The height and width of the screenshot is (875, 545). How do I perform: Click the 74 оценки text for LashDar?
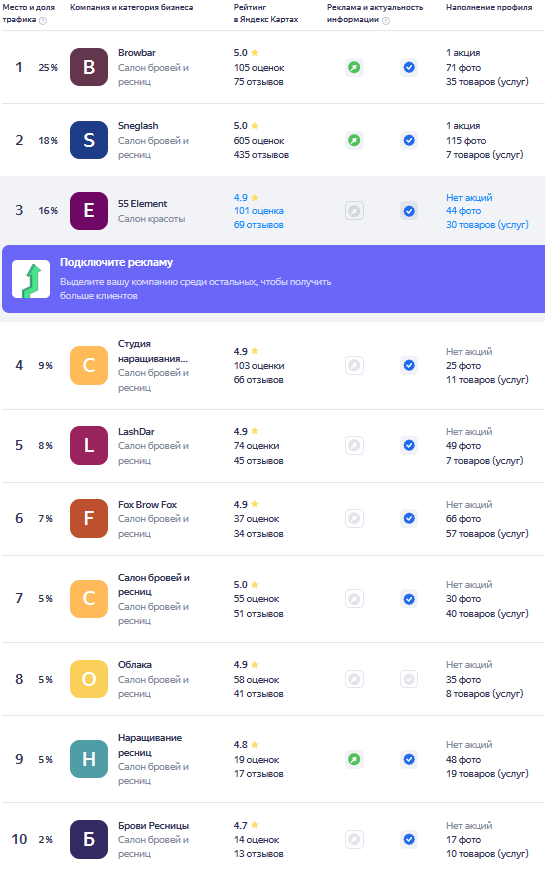[257, 445]
